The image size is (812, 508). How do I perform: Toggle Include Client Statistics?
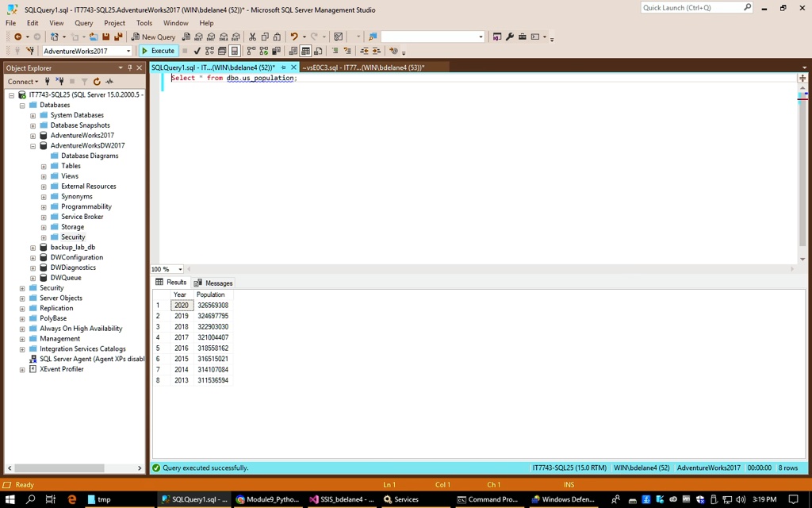(276, 51)
